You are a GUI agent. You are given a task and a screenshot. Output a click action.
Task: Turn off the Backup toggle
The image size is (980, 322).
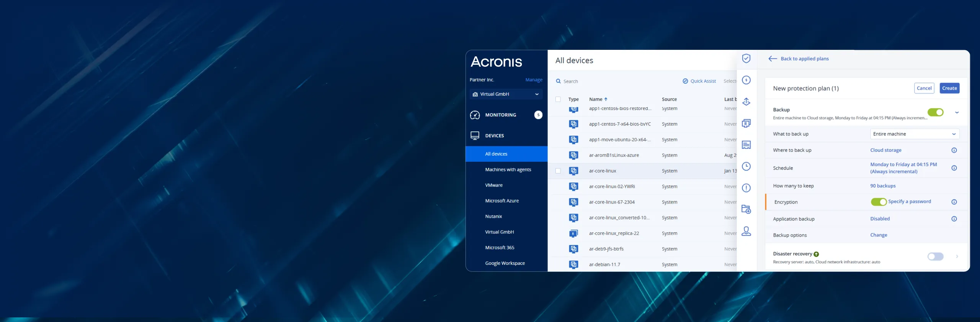pos(935,112)
